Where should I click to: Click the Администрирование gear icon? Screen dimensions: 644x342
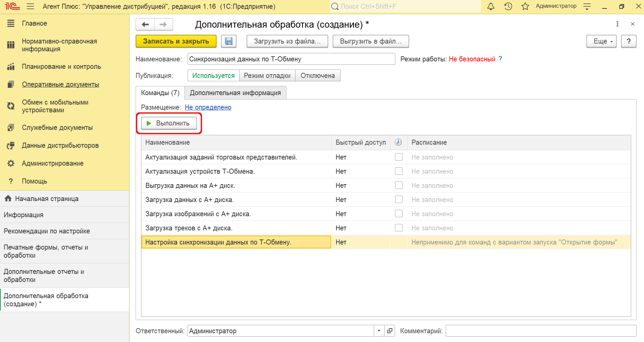(11, 163)
